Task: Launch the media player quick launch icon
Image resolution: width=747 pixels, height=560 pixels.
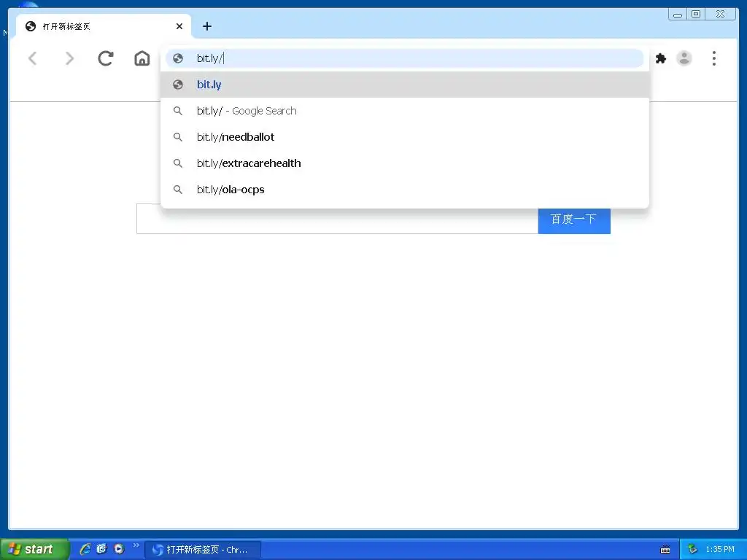Action: coord(119,548)
